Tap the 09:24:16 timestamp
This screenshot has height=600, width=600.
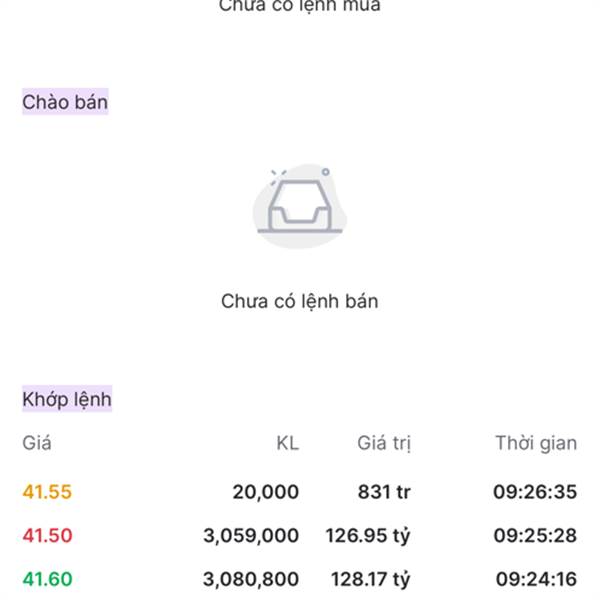[x=536, y=579]
